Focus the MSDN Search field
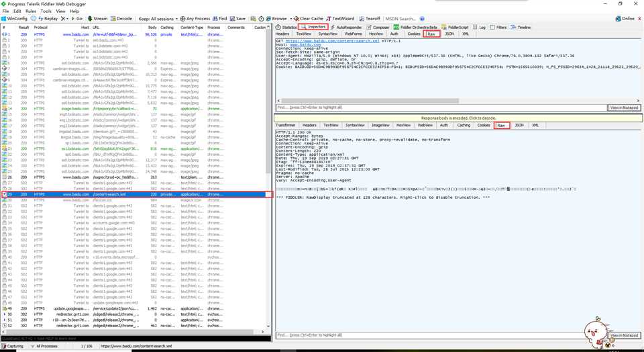 (x=401, y=19)
